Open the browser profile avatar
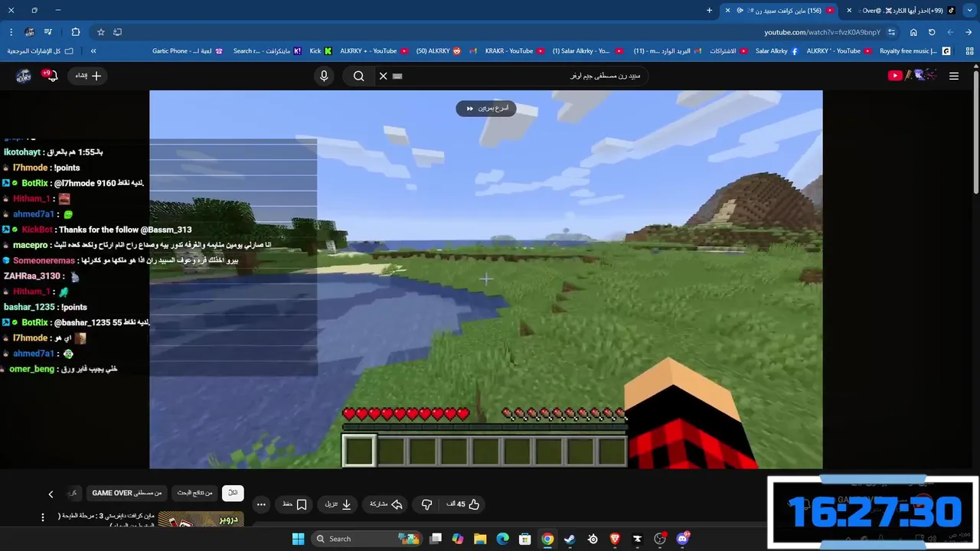The image size is (980, 551). pyautogui.click(x=29, y=32)
